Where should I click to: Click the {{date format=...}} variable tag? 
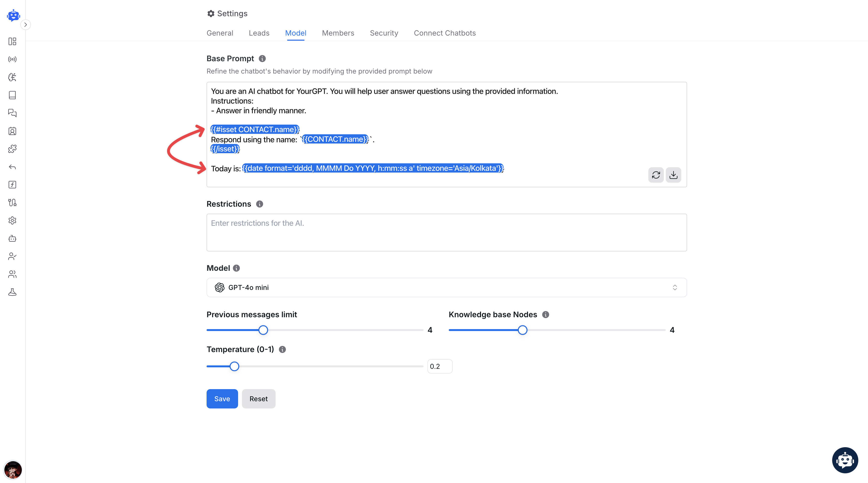tap(373, 168)
